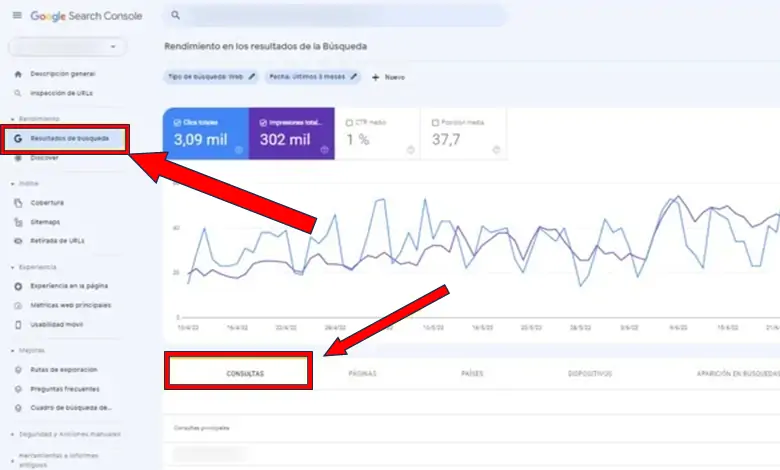
Task: Click the Preguntas frecuentes icon
Action: pos(18,389)
